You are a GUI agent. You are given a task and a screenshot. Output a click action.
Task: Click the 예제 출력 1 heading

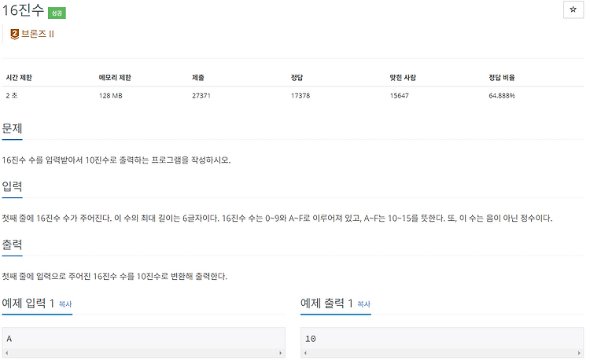click(326, 303)
